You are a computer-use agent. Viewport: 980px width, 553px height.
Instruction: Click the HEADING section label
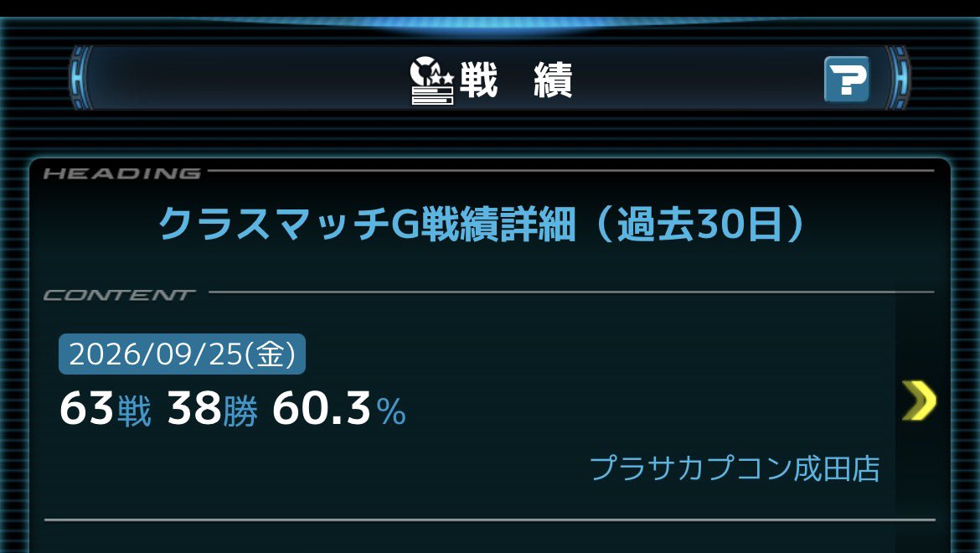(122, 173)
